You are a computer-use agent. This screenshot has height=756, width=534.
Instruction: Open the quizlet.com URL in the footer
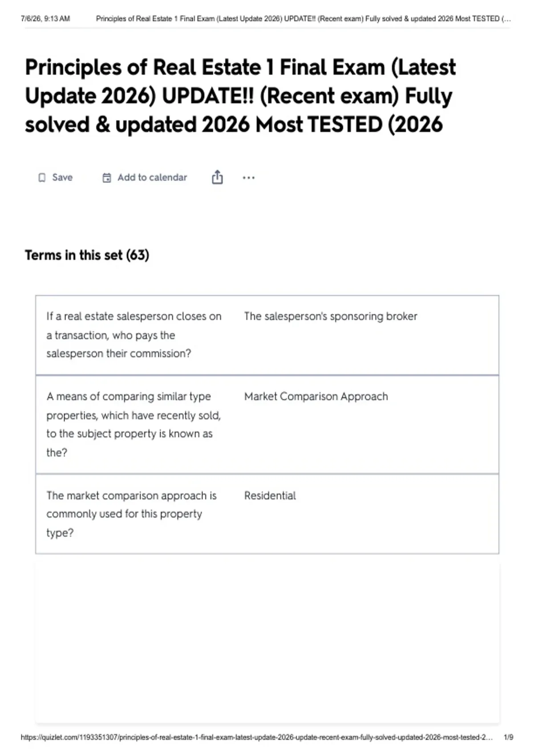tap(257, 737)
